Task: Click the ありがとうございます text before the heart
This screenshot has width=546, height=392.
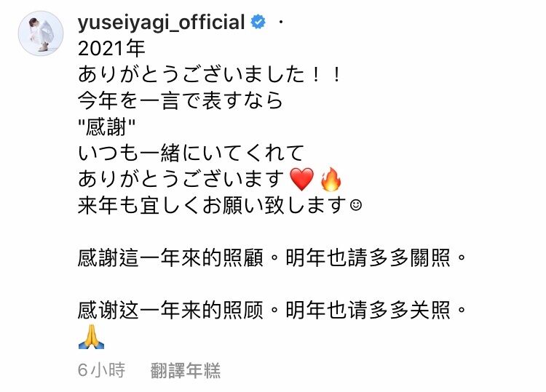Action: (181, 179)
